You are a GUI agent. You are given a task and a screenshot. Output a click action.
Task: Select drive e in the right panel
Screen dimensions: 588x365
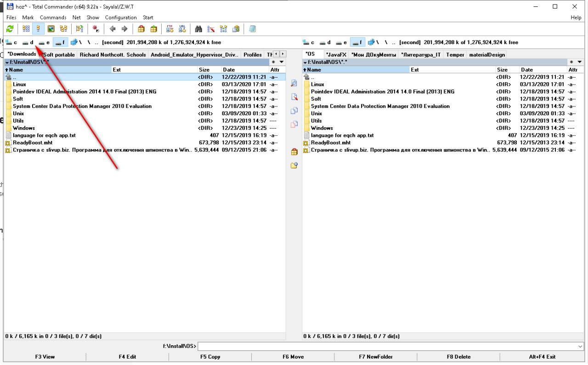[x=342, y=42]
